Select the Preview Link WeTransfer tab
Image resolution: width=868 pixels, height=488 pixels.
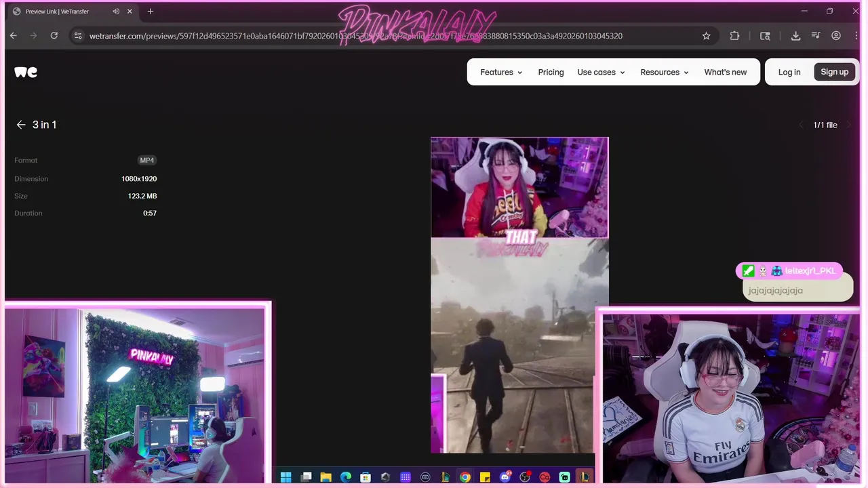(x=72, y=12)
